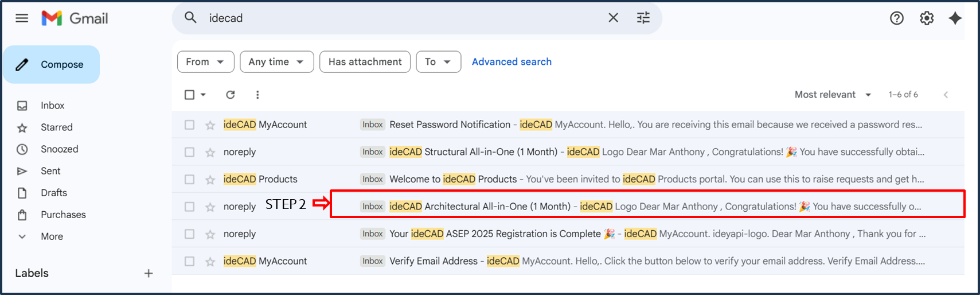Star the Welcome to ideCAD Products email
The height and width of the screenshot is (295, 980).
coord(210,180)
